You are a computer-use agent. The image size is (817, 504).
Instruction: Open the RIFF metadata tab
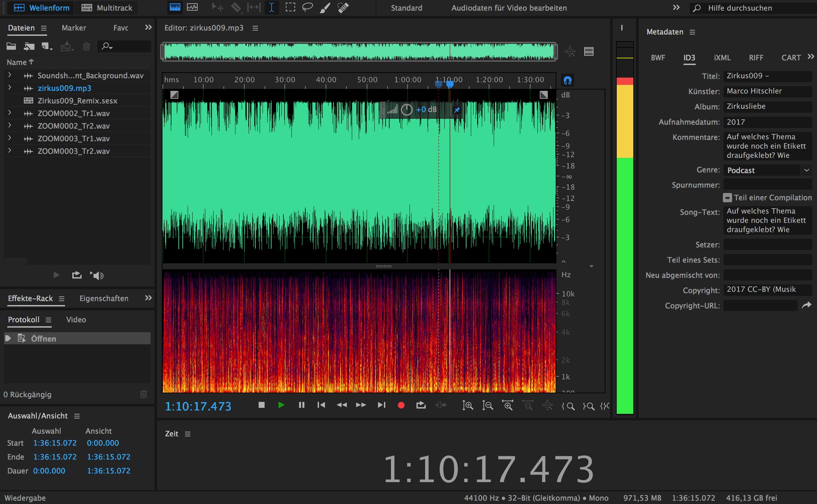756,58
